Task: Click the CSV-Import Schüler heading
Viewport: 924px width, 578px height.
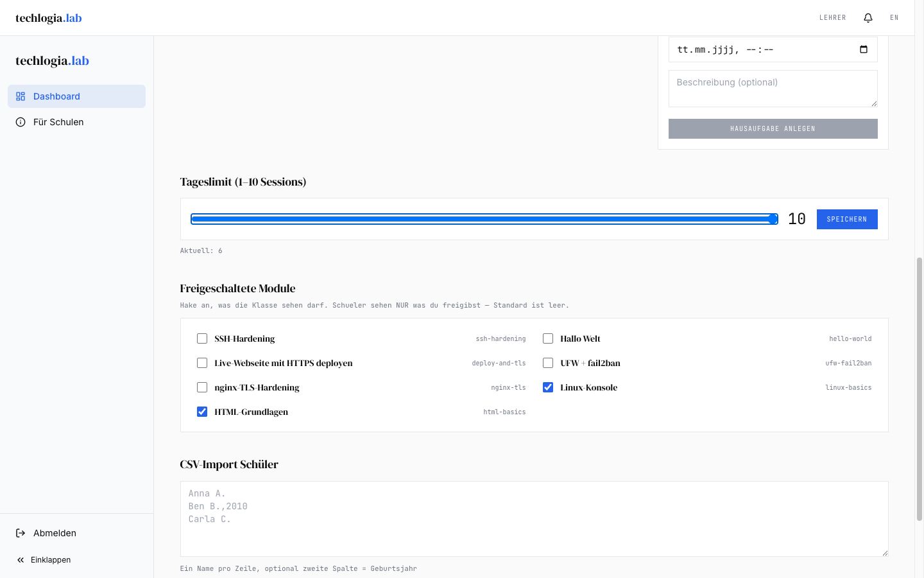Action: coord(229,464)
